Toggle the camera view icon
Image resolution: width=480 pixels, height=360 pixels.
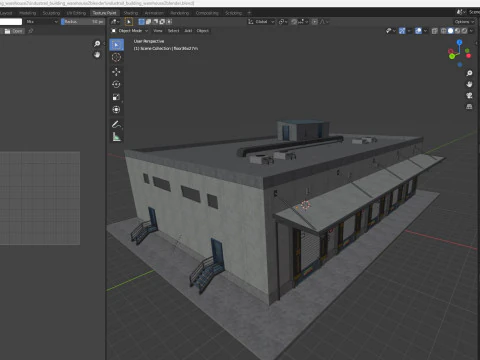469,95
